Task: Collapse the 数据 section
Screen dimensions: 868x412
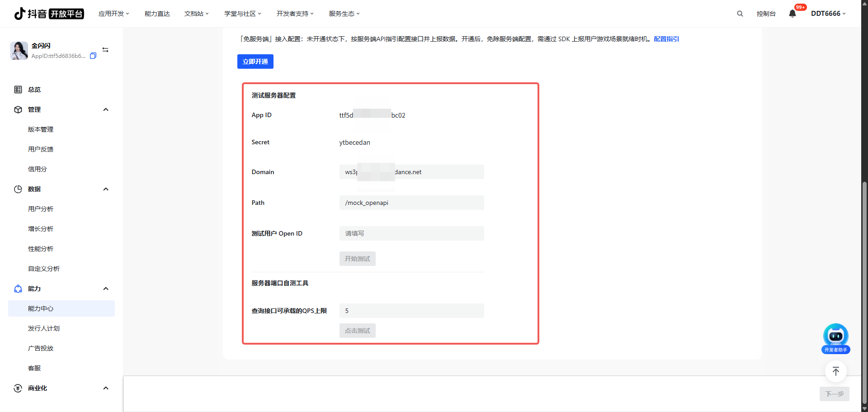Action: tap(106, 189)
